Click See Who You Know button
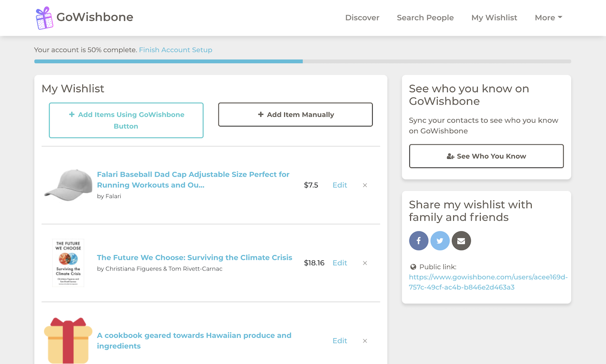The width and height of the screenshot is (606, 364). pos(486,156)
